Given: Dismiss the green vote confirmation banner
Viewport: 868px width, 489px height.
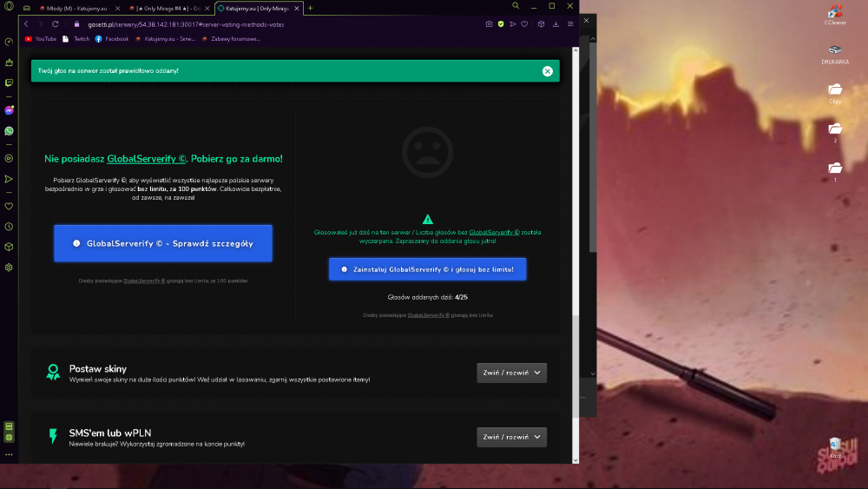Looking at the screenshot, I should click(548, 71).
